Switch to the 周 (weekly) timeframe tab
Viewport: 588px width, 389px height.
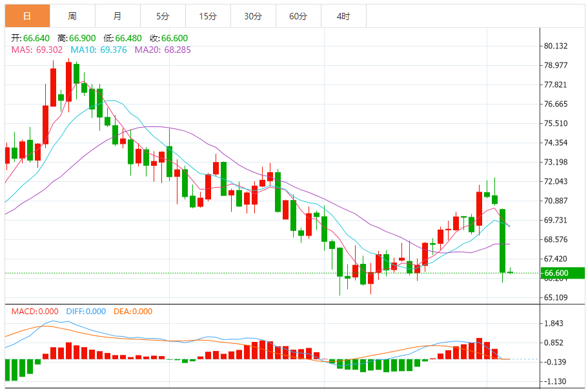pyautogui.click(x=72, y=15)
